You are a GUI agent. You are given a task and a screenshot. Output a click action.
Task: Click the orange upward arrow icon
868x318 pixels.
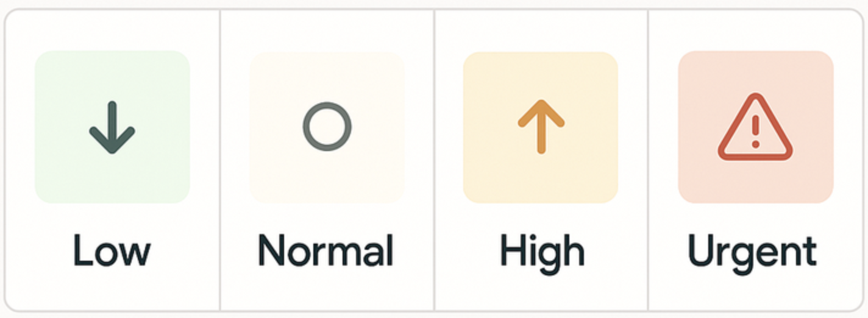point(541,127)
